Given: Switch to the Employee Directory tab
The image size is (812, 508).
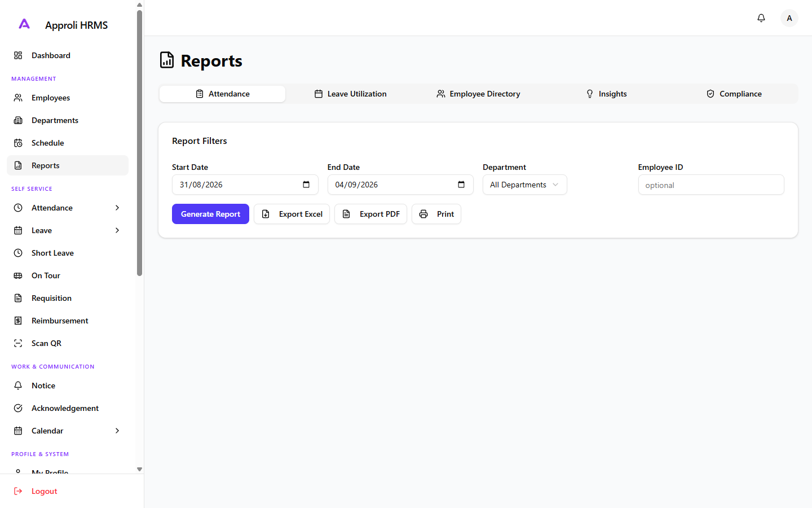Looking at the screenshot, I should 478,94.
